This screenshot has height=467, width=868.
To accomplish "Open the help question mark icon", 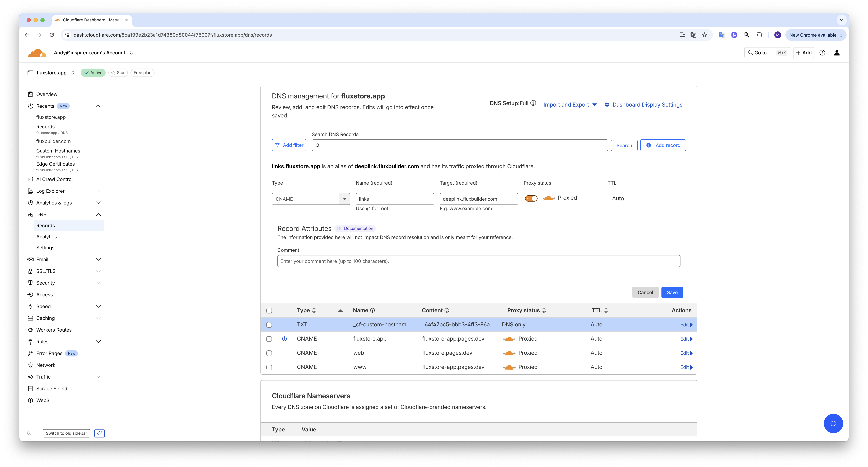I will pyautogui.click(x=822, y=53).
